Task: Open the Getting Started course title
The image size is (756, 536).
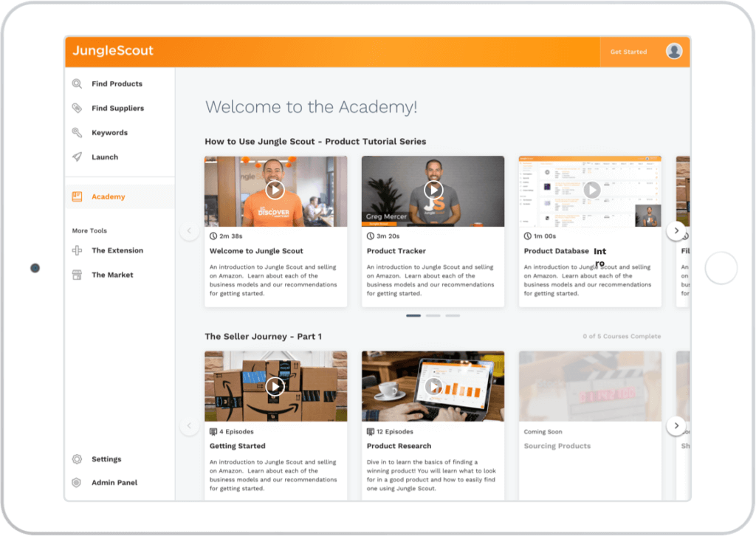Action: click(x=237, y=447)
